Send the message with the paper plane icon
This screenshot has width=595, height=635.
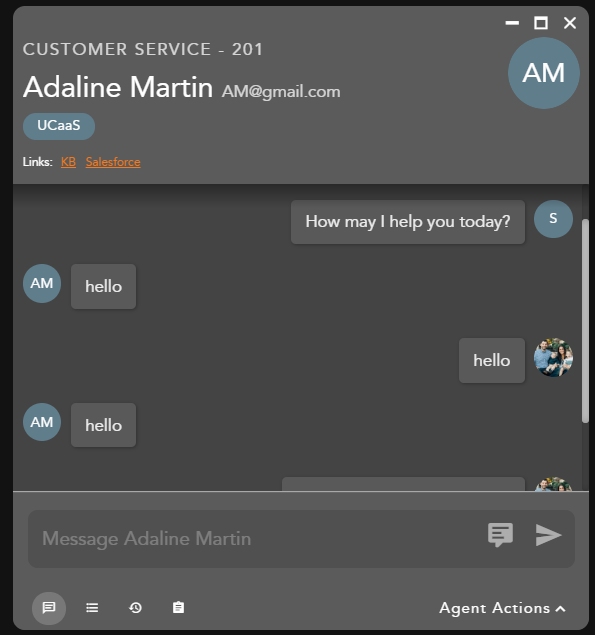pyautogui.click(x=548, y=535)
